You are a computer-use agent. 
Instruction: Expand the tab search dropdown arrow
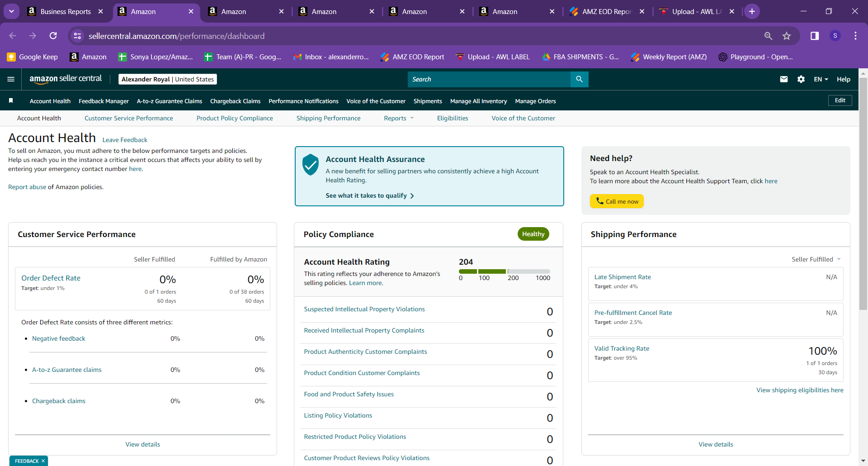[x=11, y=11]
